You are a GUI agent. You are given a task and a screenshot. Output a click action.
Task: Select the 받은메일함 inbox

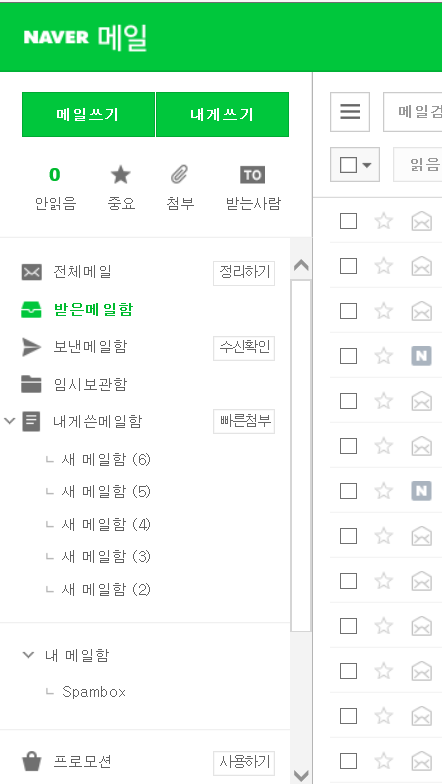(94, 310)
